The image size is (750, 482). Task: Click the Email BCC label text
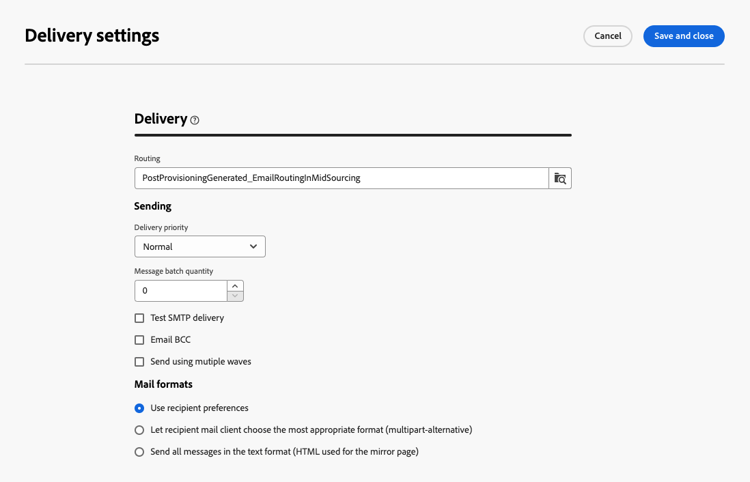click(170, 340)
